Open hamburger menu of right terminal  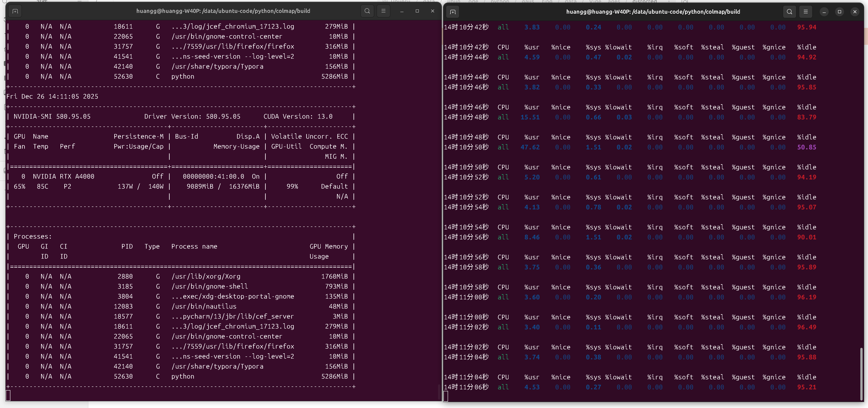805,12
